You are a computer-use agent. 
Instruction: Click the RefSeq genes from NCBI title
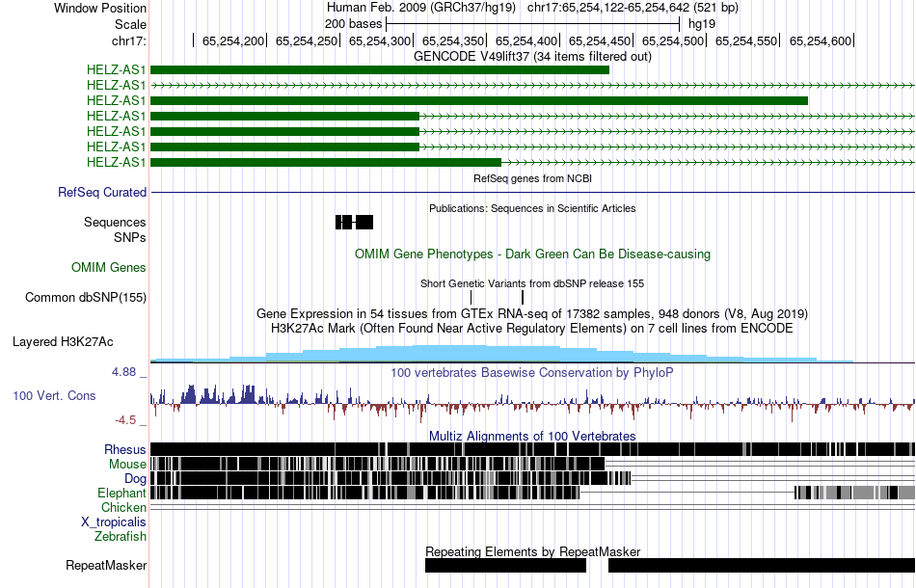[x=532, y=178]
